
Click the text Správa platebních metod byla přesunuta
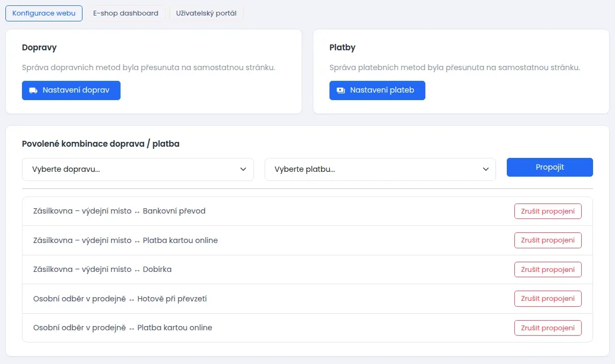pyautogui.click(x=455, y=67)
